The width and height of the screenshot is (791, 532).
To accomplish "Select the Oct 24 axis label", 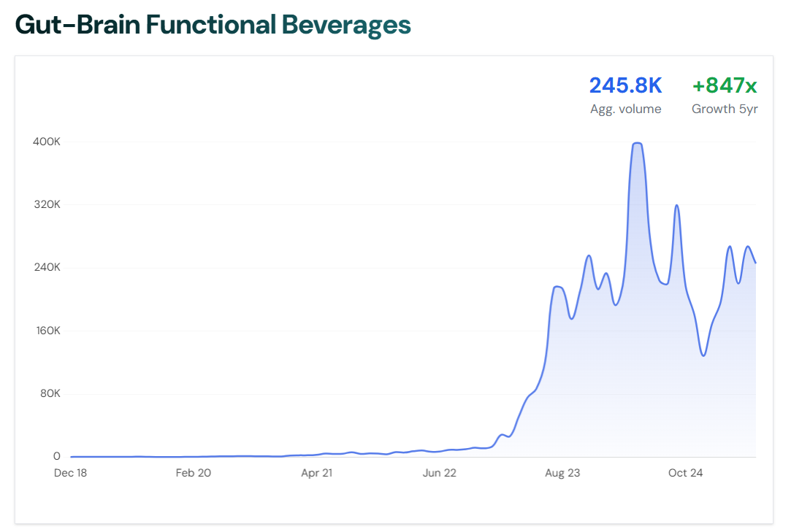I will [x=685, y=473].
